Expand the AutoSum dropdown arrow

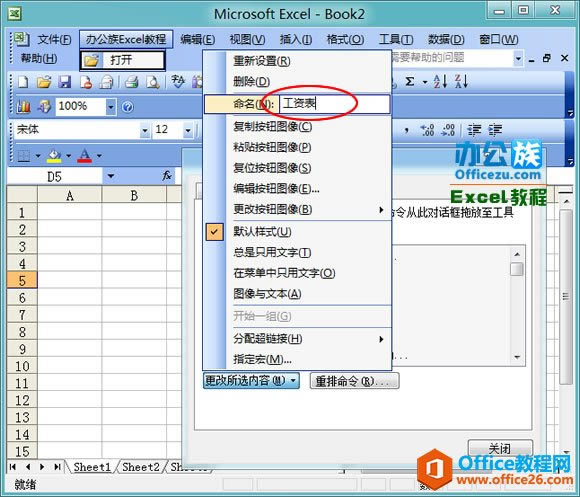pos(425,82)
